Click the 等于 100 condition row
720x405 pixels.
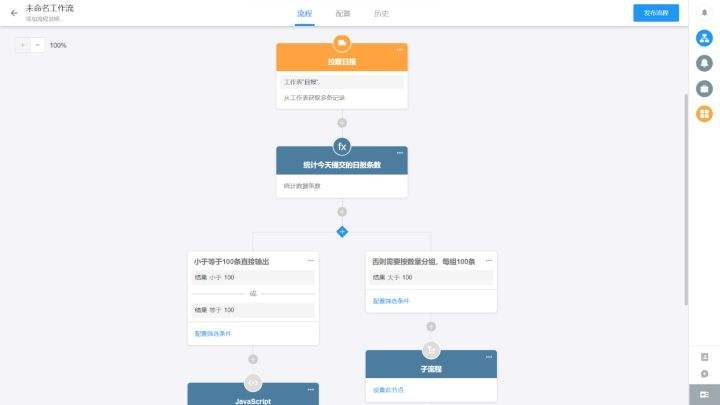(x=253, y=310)
